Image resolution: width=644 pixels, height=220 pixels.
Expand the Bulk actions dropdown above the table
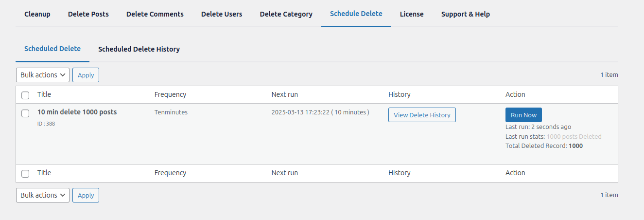43,75
